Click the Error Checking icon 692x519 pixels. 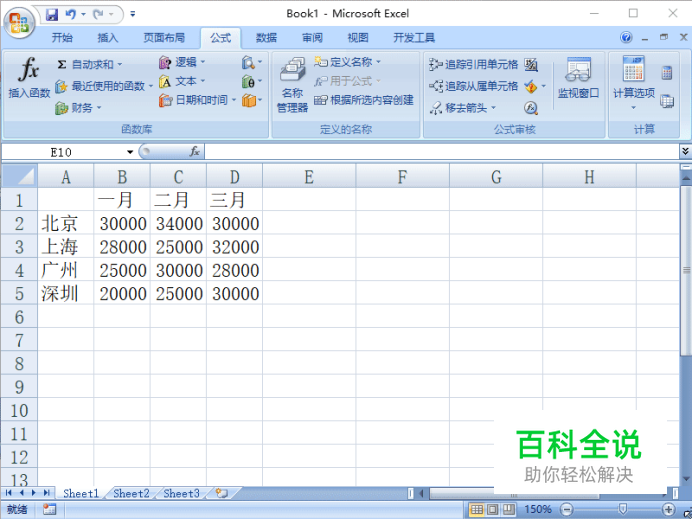coord(531,86)
